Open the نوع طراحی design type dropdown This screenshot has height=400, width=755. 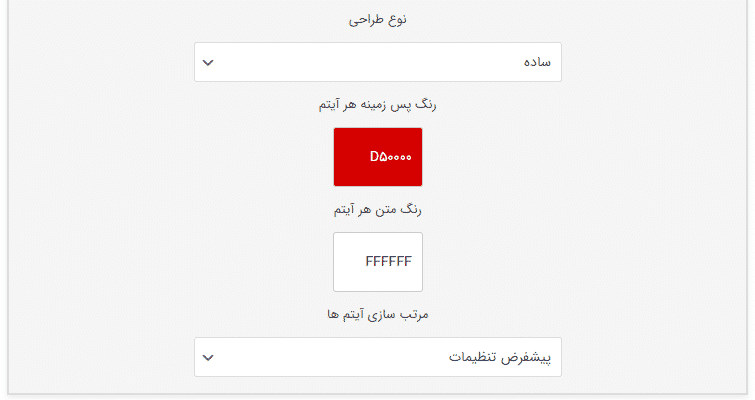click(378, 62)
